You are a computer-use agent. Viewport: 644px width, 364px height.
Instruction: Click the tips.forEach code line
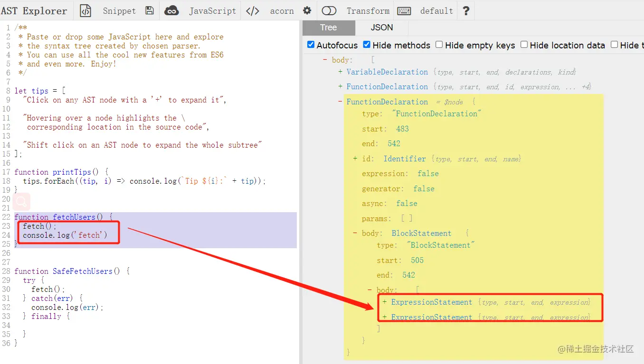(144, 181)
